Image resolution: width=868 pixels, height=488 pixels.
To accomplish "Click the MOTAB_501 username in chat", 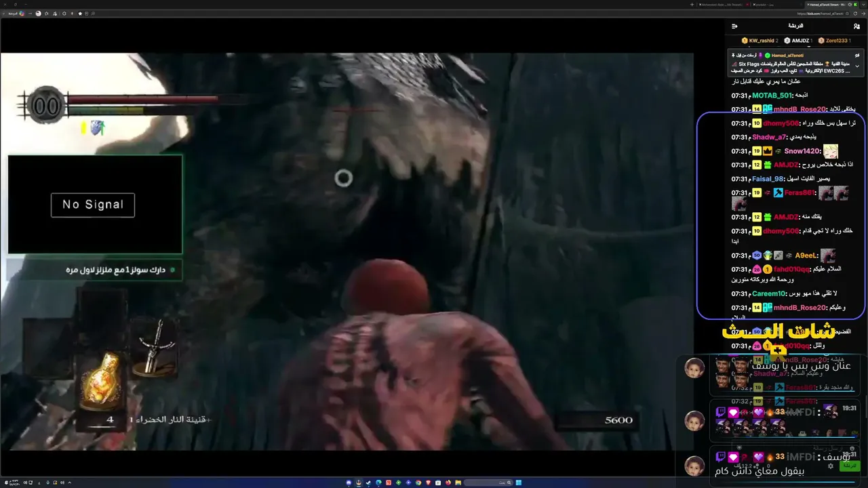I will 772,96.
